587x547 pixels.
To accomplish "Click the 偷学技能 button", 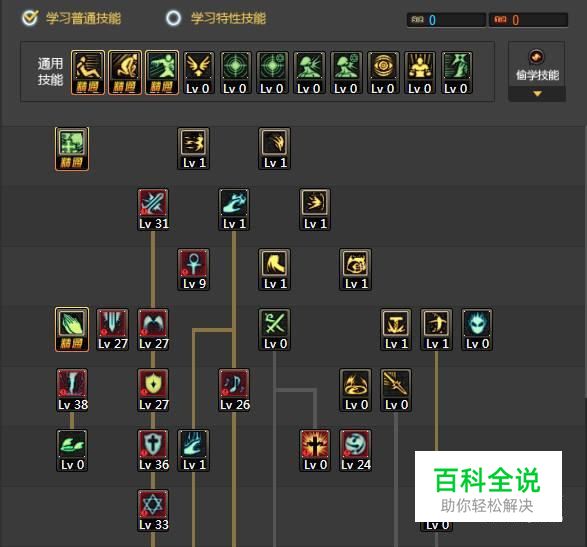I will point(537,71).
